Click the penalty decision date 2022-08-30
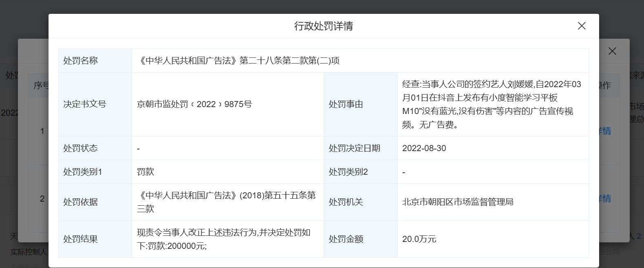The width and height of the screenshot is (644, 268). (x=424, y=148)
